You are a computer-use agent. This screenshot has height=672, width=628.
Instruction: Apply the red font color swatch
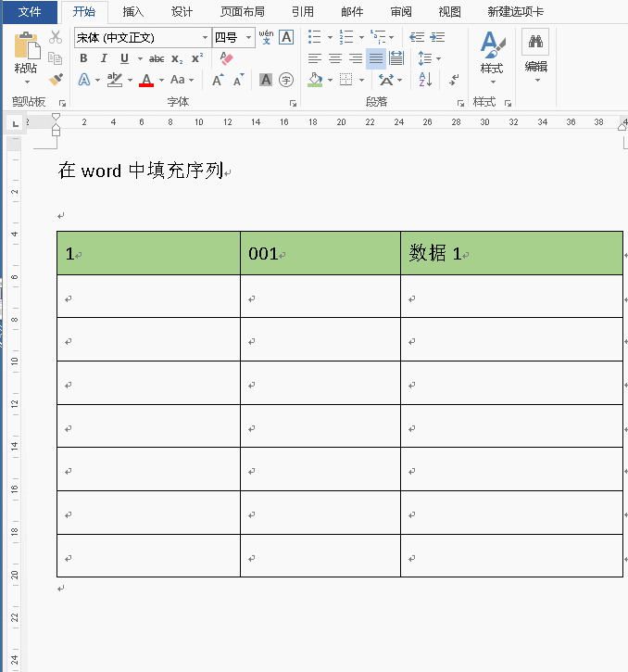tap(146, 80)
